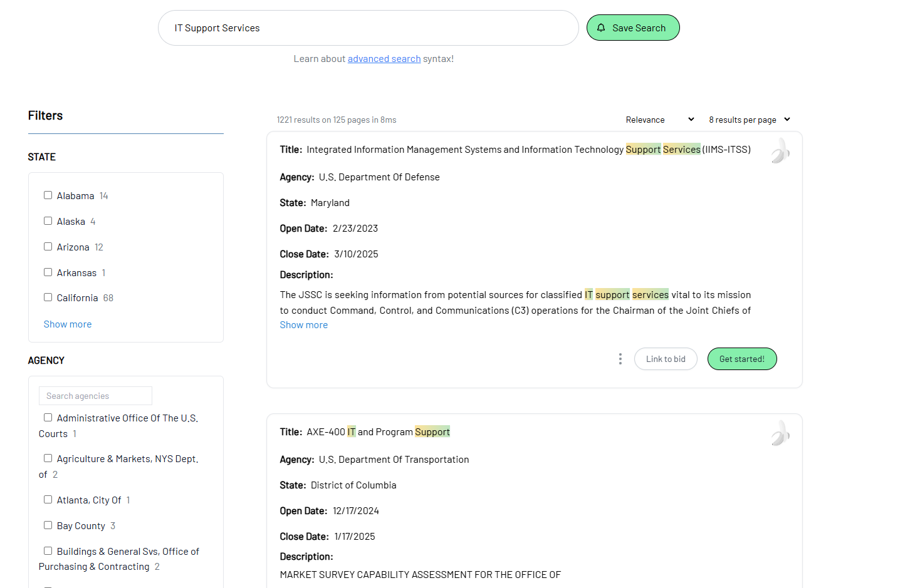
Task: Check Administrative Office Of The U.S. Courts
Action: [48, 418]
